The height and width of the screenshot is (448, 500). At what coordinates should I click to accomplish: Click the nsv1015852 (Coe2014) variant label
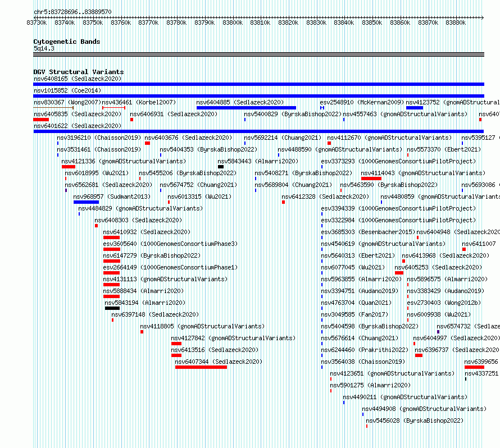pos(67,90)
